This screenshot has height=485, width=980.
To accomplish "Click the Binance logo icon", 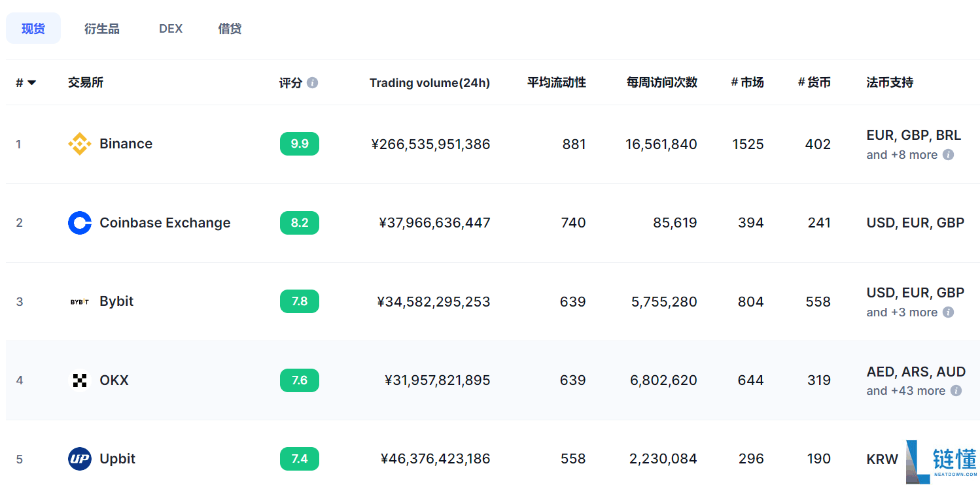I will click(80, 144).
